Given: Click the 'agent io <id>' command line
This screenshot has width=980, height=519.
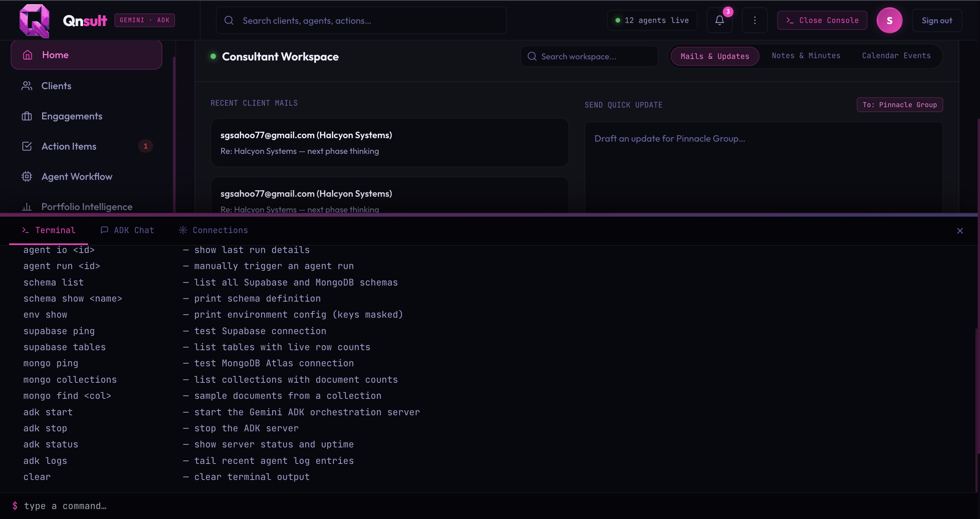Looking at the screenshot, I should pos(59,250).
